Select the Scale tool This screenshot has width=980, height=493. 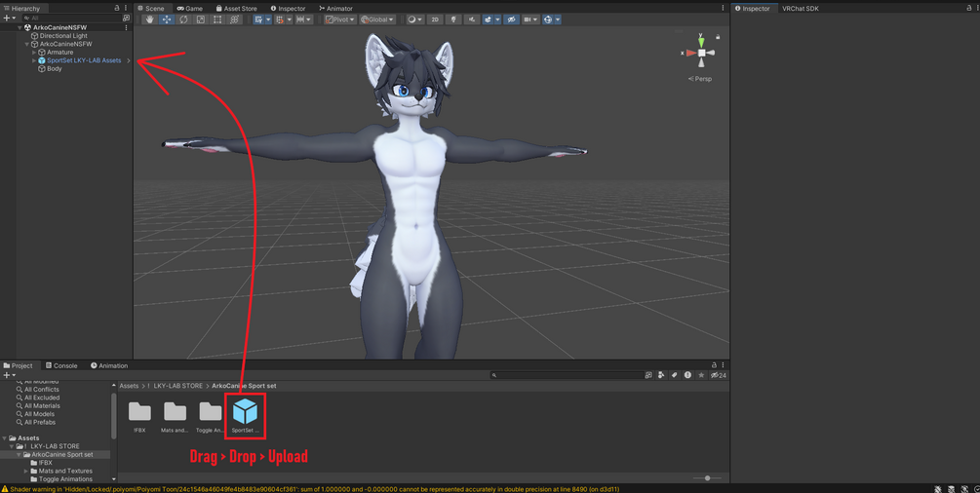point(200,19)
